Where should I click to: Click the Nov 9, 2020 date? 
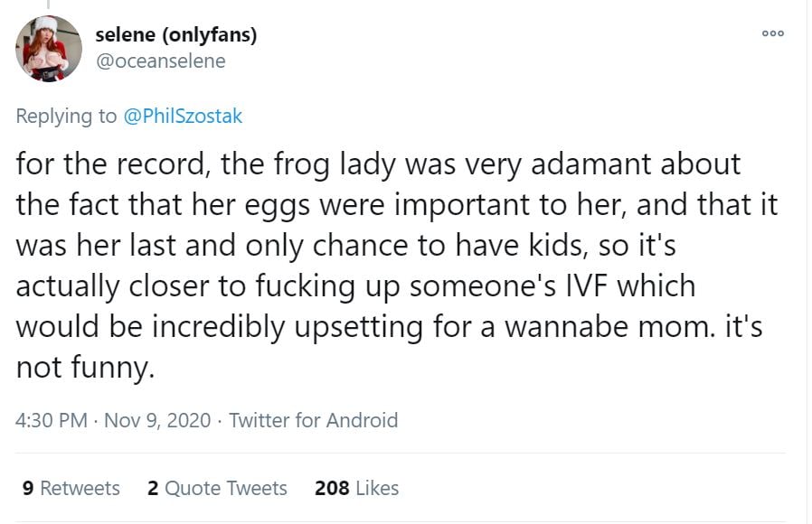[x=156, y=420]
